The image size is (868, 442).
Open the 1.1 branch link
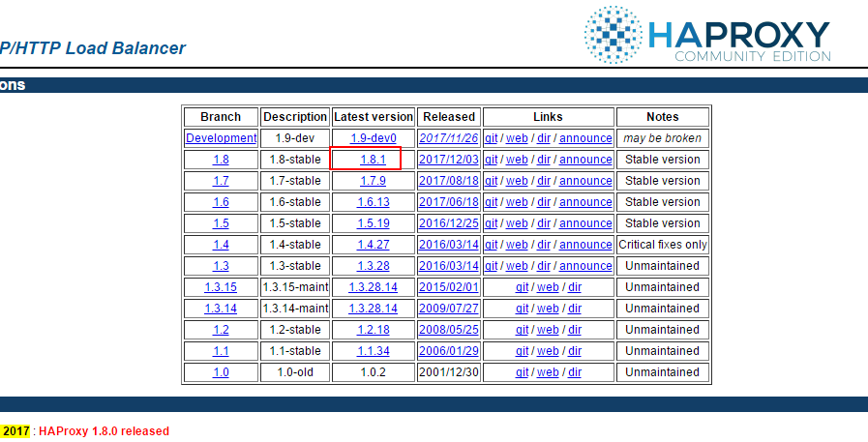click(x=221, y=351)
